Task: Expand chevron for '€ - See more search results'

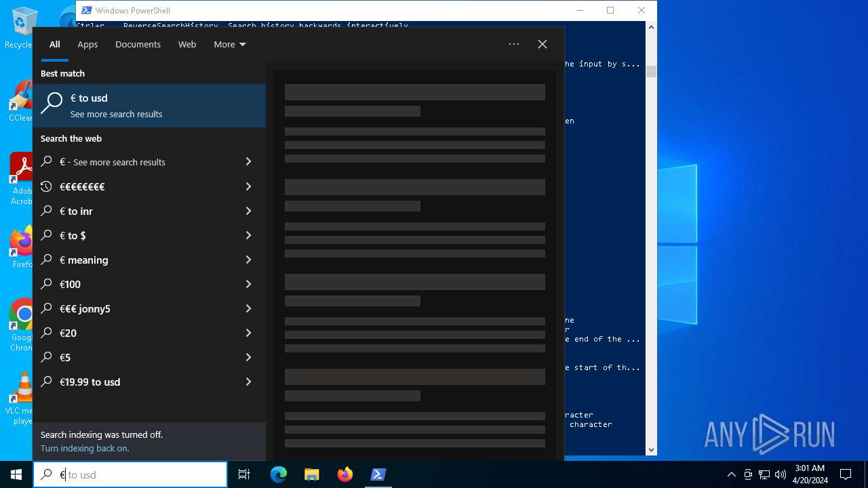Action: pos(248,162)
